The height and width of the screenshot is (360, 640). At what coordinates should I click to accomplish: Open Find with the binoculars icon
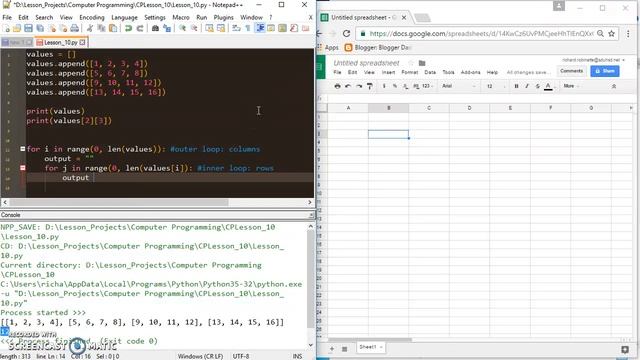[x=155, y=28]
